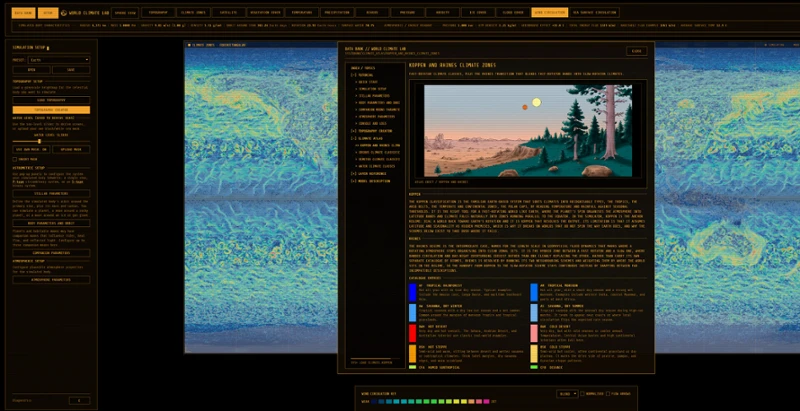Screen dimensions: 800x411
Task: Switch to the Climate Zones layer tab
Action: 193,13
